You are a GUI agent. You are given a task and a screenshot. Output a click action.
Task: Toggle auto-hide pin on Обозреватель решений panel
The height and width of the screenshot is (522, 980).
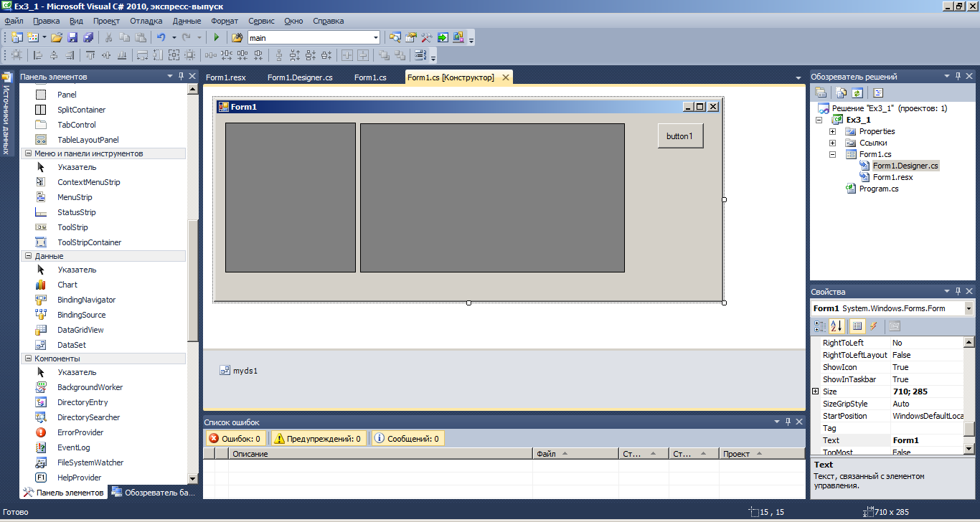tap(958, 76)
